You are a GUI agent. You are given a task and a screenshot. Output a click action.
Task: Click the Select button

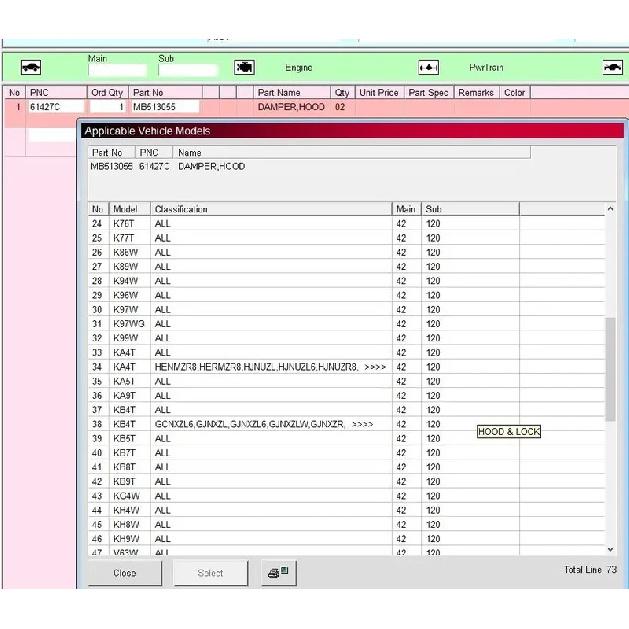pyautogui.click(x=211, y=573)
